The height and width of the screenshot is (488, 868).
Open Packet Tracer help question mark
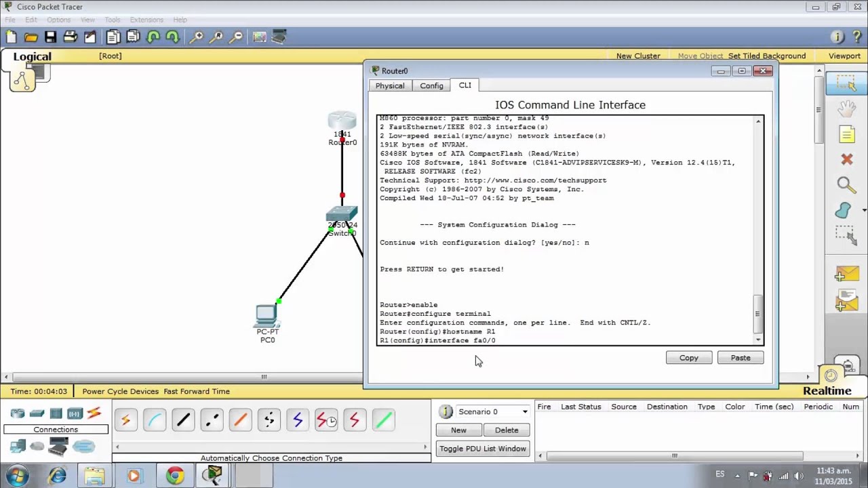pyautogui.click(x=856, y=37)
